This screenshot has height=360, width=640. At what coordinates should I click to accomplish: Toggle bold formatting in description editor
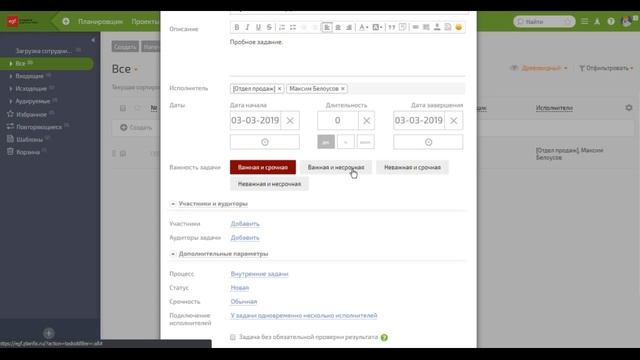(236, 27)
